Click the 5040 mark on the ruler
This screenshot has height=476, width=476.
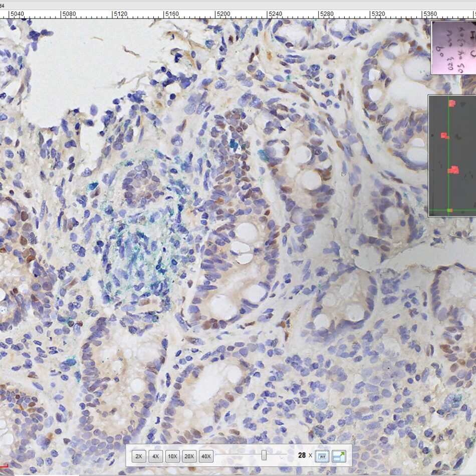point(18,15)
